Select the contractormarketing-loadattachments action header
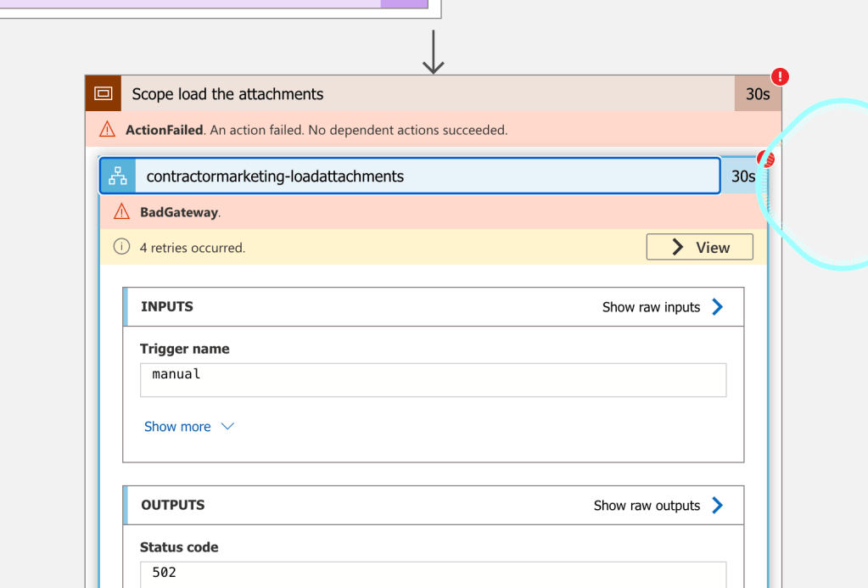This screenshot has height=588, width=868. (x=410, y=176)
